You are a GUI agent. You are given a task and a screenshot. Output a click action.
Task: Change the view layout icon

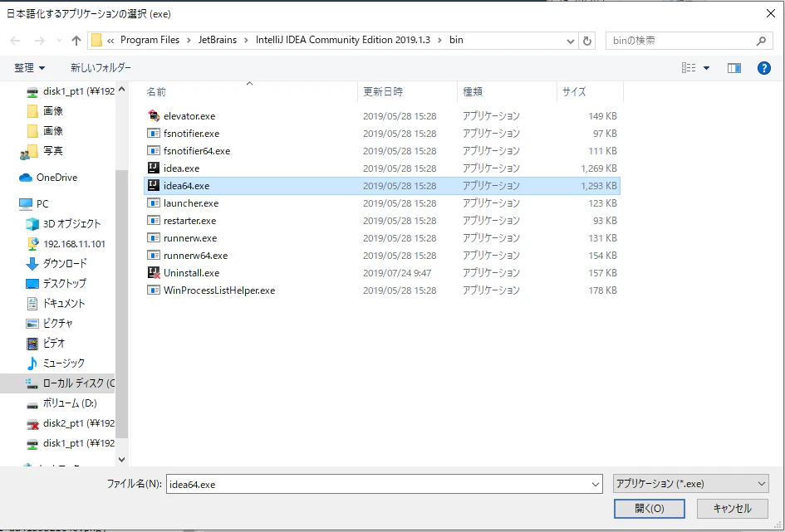689,68
